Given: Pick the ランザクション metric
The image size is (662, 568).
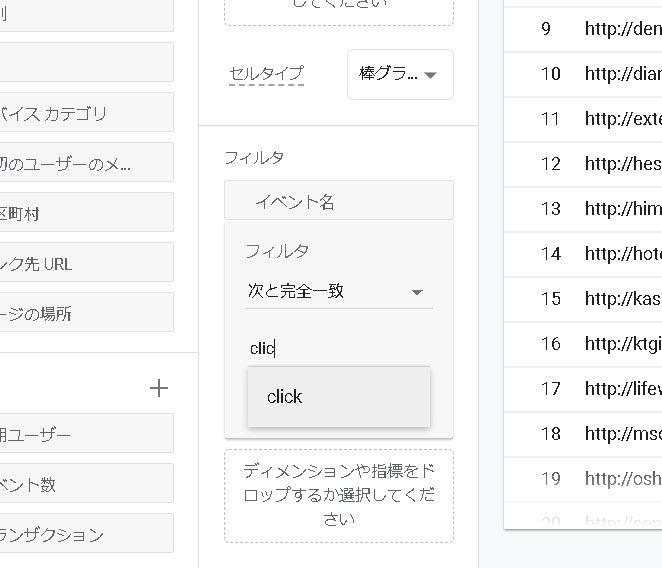Looking at the screenshot, I should point(85,535).
